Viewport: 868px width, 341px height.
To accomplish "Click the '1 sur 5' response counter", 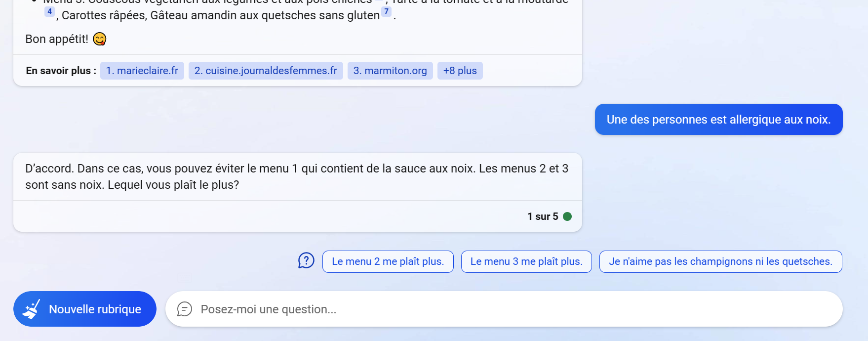I will pyautogui.click(x=543, y=216).
